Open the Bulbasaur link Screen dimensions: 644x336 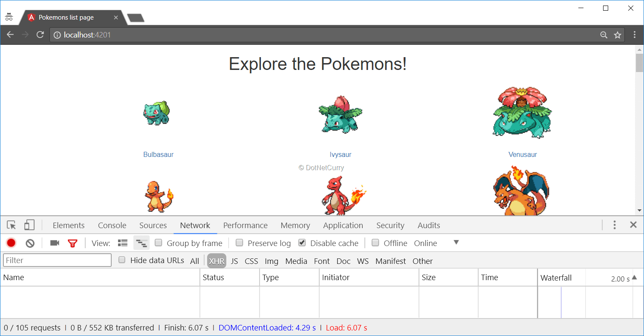(x=159, y=154)
